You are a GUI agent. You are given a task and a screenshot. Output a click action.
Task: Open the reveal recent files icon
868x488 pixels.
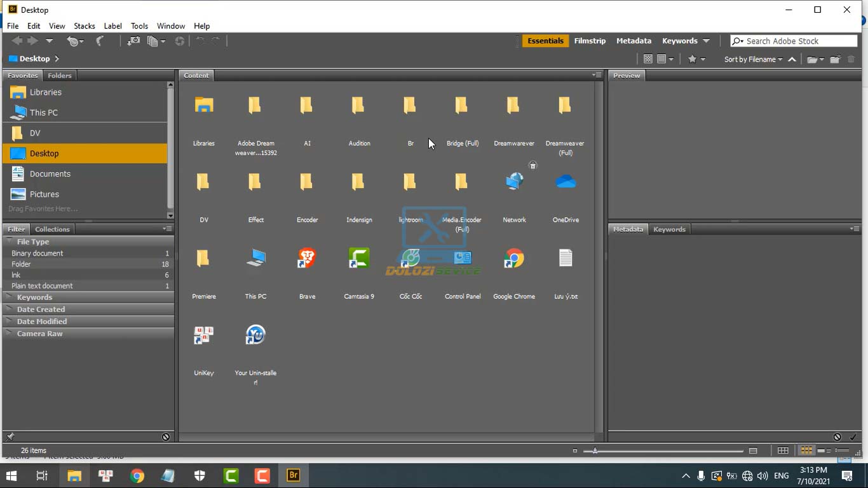point(74,41)
